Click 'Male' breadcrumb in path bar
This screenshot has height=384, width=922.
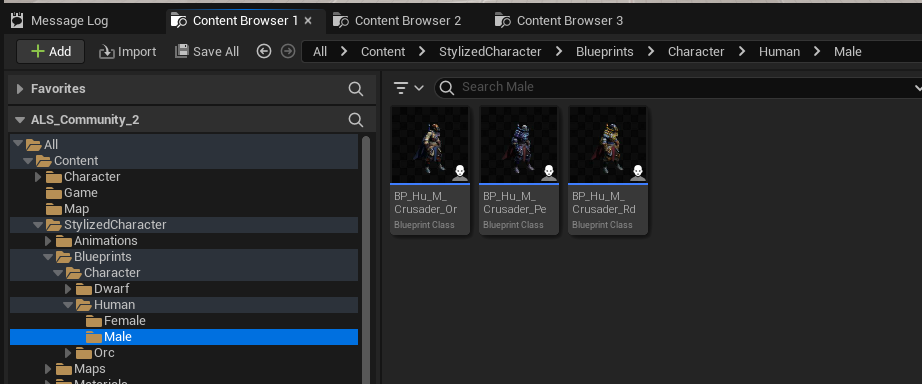[847, 52]
